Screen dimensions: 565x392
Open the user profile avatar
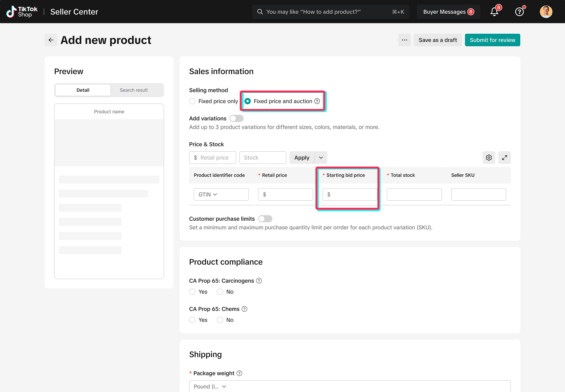point(546,12)
